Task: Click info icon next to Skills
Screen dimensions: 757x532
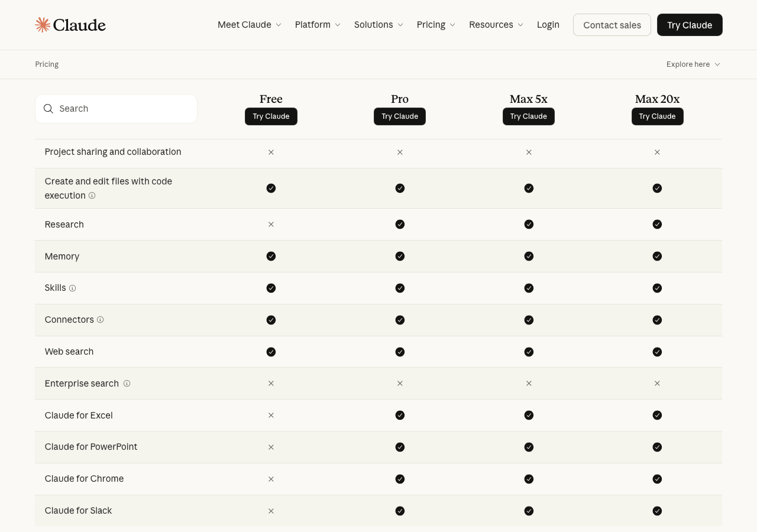Action: 73,288
